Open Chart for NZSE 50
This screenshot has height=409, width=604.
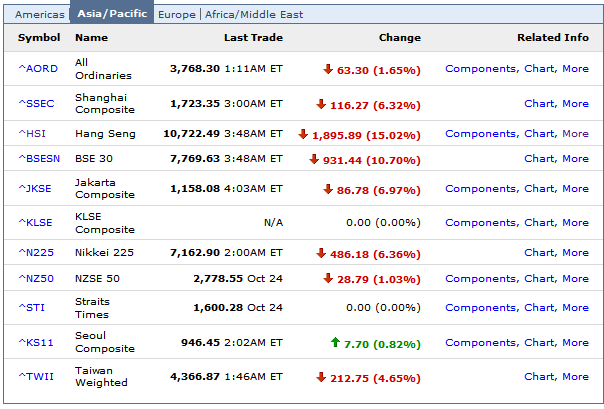click(x=539, y=278)
